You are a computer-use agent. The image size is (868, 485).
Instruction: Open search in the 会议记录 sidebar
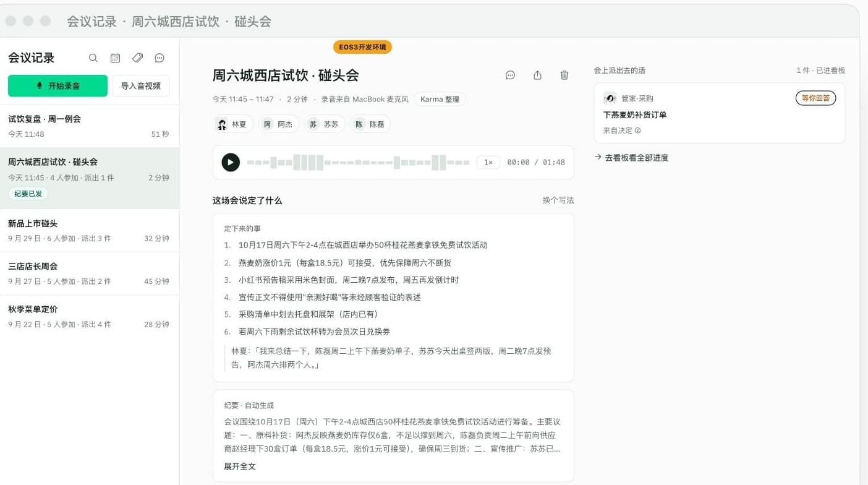pos(93,58)
